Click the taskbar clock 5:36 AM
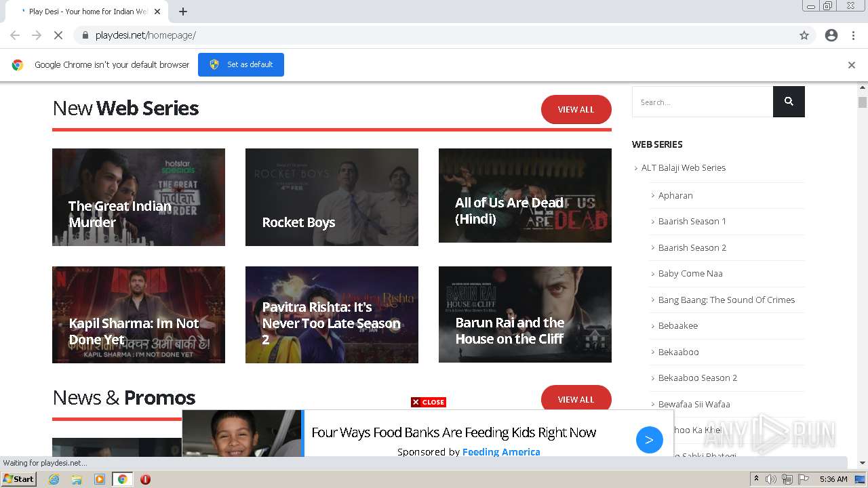This screenshot has height=488, width=868. pos(833,479)
